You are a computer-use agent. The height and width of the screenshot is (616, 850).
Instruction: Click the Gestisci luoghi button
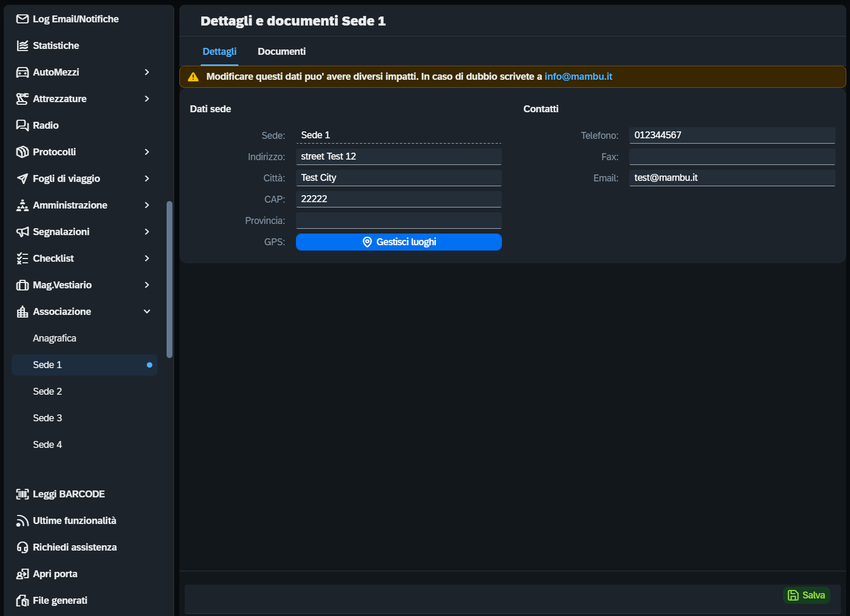tap(399, 242)
